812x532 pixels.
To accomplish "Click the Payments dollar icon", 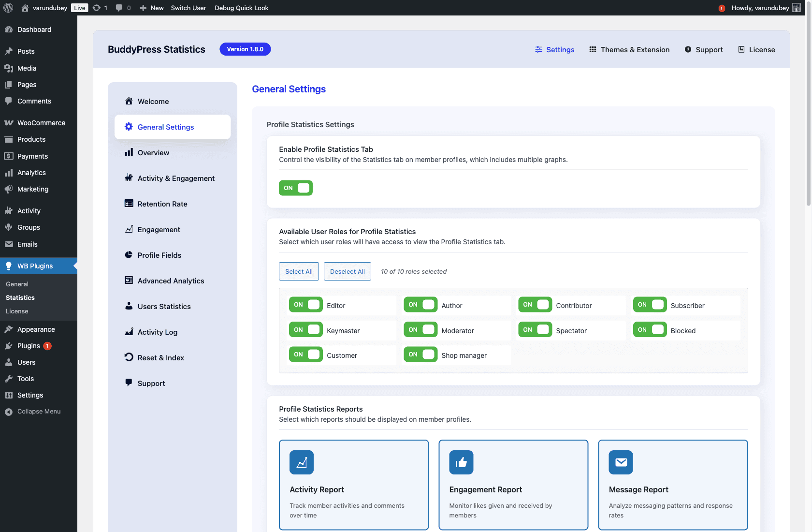I will 9,156.
